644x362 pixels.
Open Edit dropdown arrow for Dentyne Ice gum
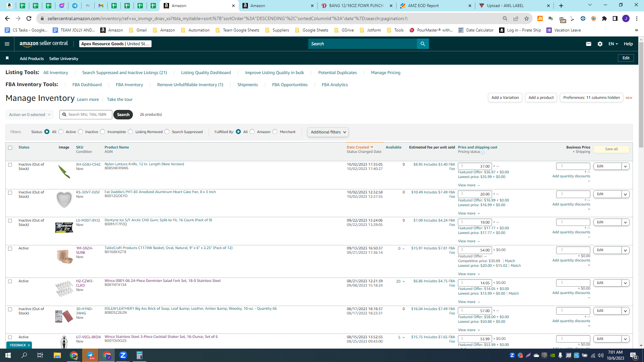point(626,222)
